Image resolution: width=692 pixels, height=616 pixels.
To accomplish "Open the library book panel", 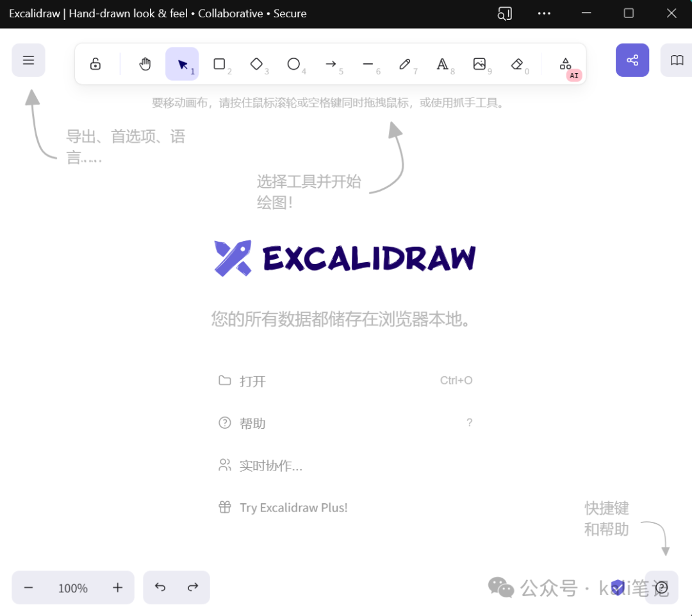I will 677,60.
